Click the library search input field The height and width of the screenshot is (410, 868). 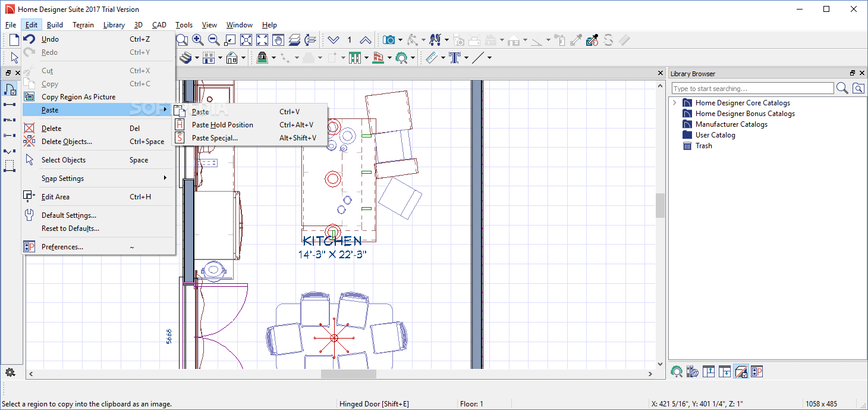click(752, 87)
